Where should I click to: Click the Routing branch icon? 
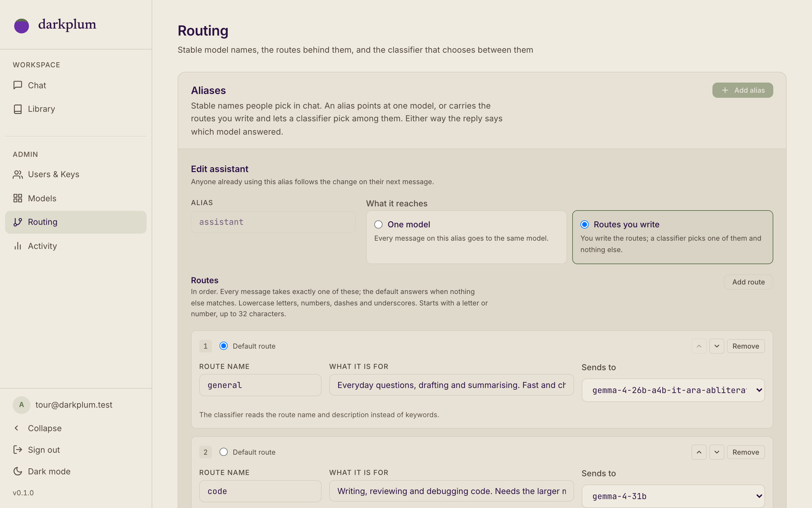[18, 222]
